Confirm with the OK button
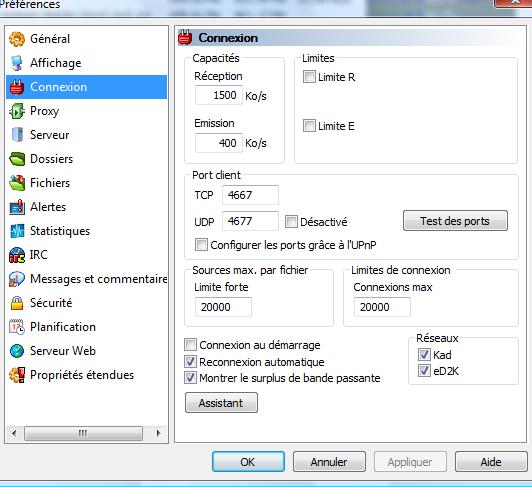Screen dimensions: 532x487 tap(248, 462)
